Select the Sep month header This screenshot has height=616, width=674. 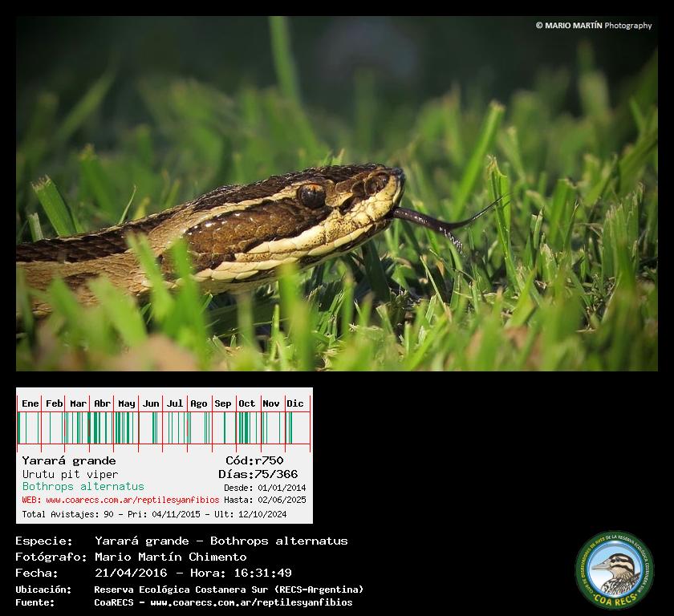pos(223,403)
